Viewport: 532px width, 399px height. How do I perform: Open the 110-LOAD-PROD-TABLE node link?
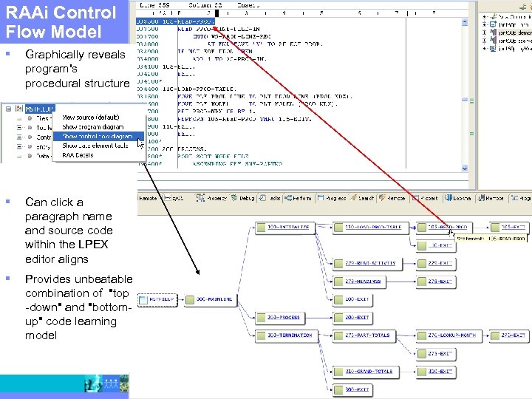(x=373, y=227)
